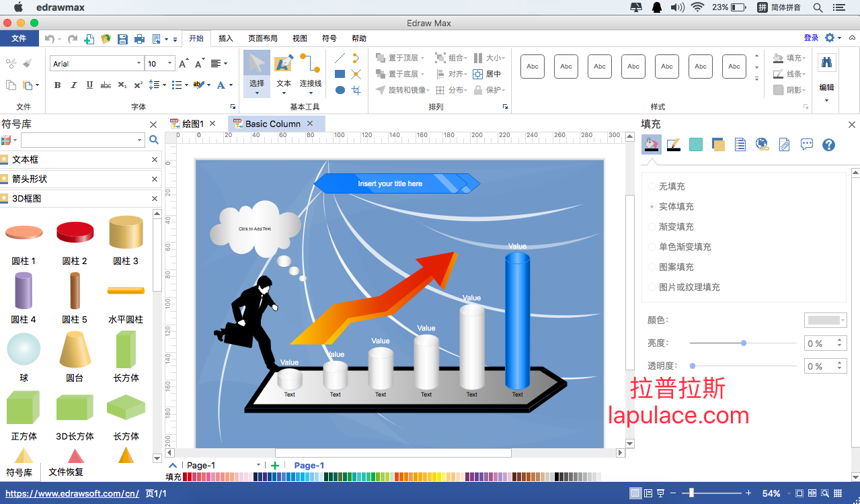Open the Page-1 page selector dropdown
This screenshot has width=860, height=504.
pyautogui.click(x=258, y=465)
